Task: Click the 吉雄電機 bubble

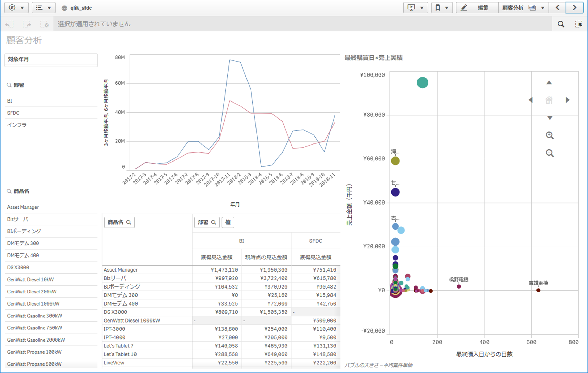Action: click(x=538, y=290)
